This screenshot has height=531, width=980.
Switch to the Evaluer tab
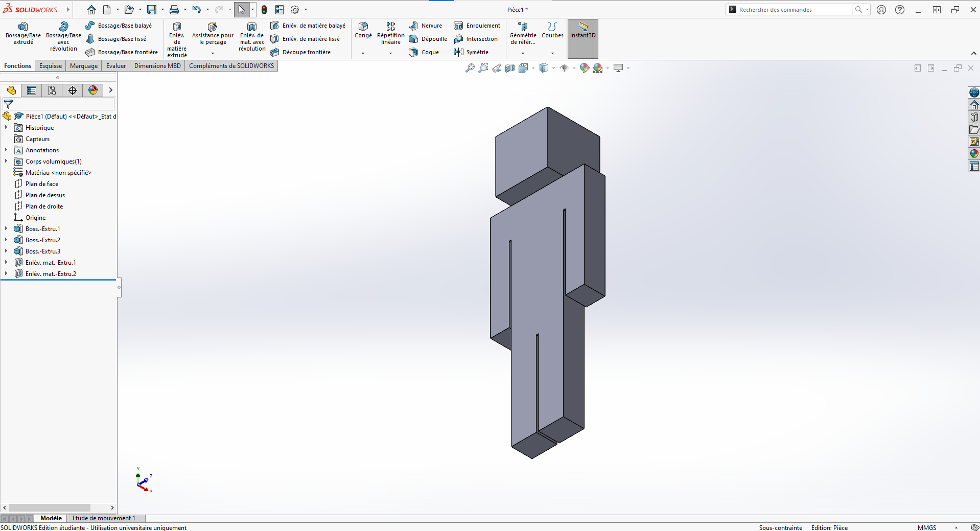116,66
